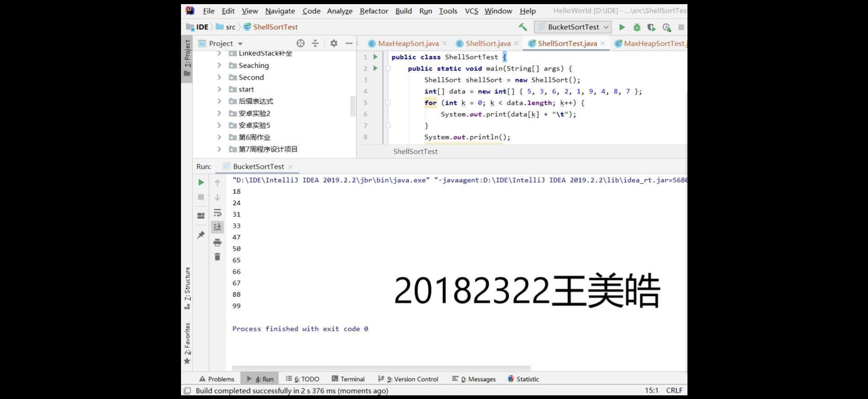Open Project panel settings gear
Viewport: 868px width, 399px height.
click(x=334, y=43)
